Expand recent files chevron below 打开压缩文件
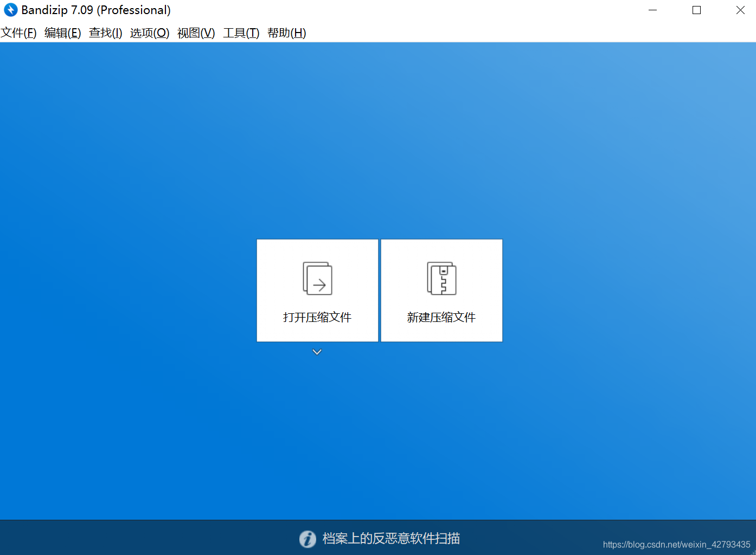The width and height of the screenshot is (756, 555). point(317,352)
